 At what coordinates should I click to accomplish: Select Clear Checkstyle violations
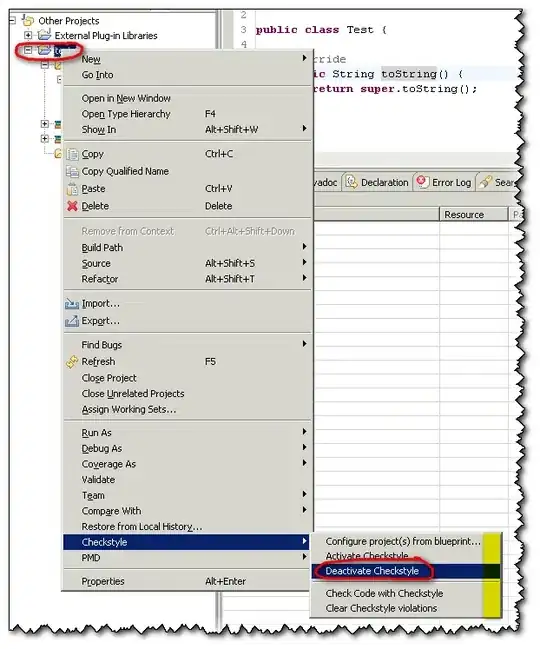click(x=406, y=608)
